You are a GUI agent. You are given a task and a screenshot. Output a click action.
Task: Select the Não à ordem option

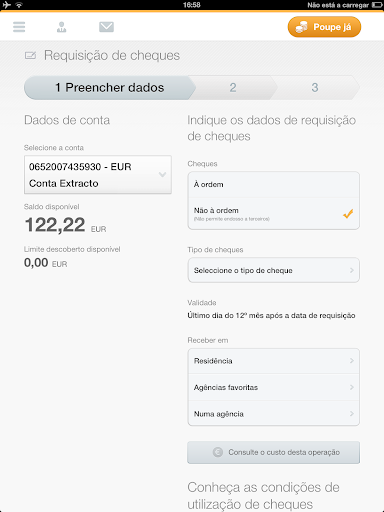[273, 214]
